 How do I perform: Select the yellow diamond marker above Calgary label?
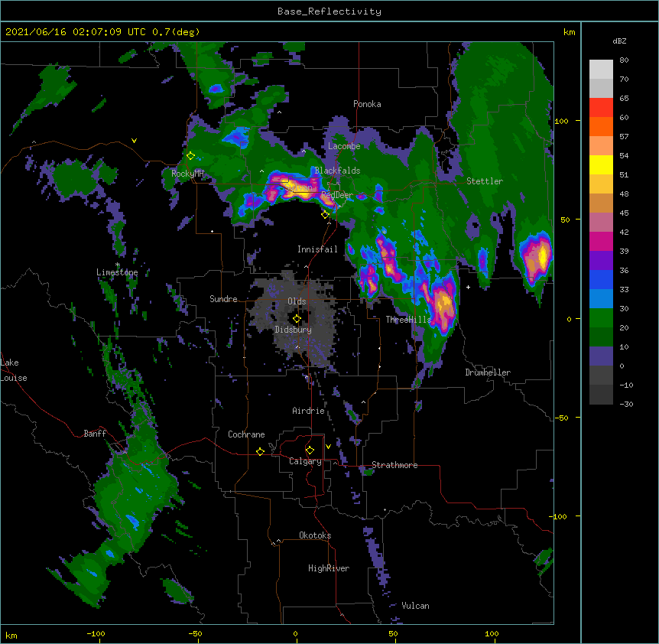coord(310,450)
